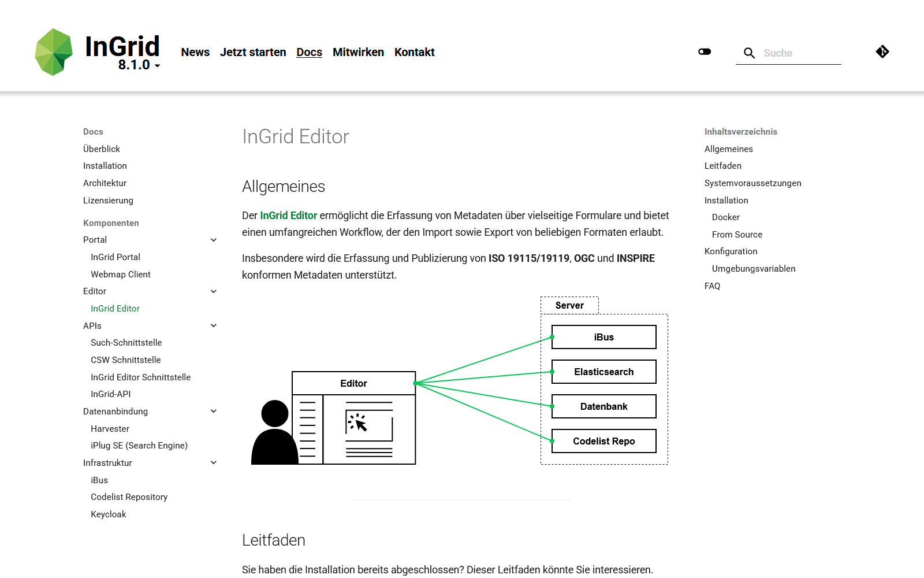The width and height of the screenshot is (924, 578).
Task: Open the Git repository diamond icon
Action: (882, 52)
